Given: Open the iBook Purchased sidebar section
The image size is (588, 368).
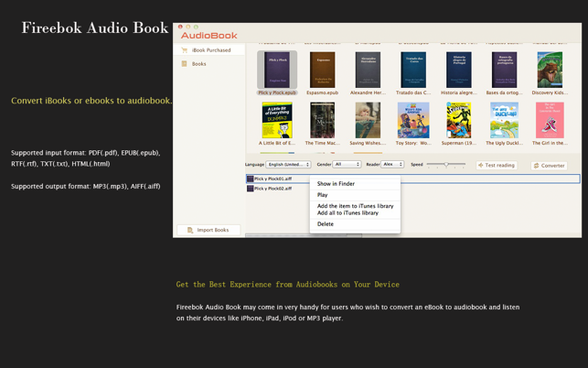Looking at the screenshot, I should point(210,50).
